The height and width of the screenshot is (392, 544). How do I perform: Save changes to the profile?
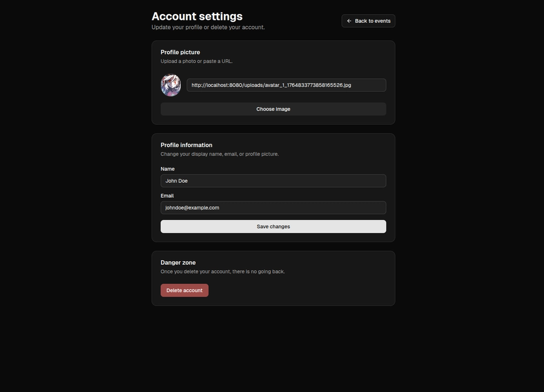click(273, 227)
